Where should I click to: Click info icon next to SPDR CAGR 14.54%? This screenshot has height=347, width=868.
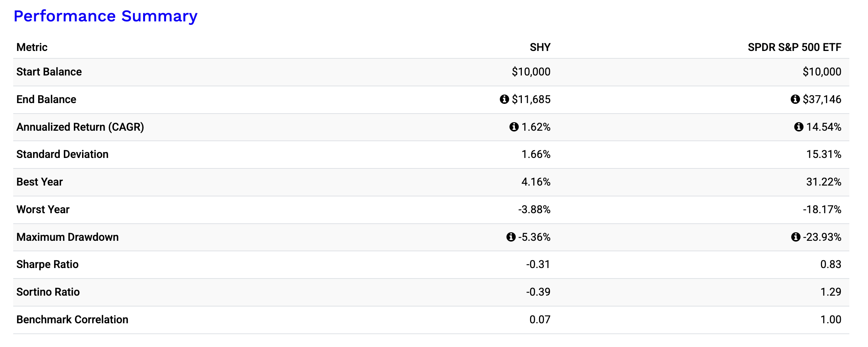798,127
